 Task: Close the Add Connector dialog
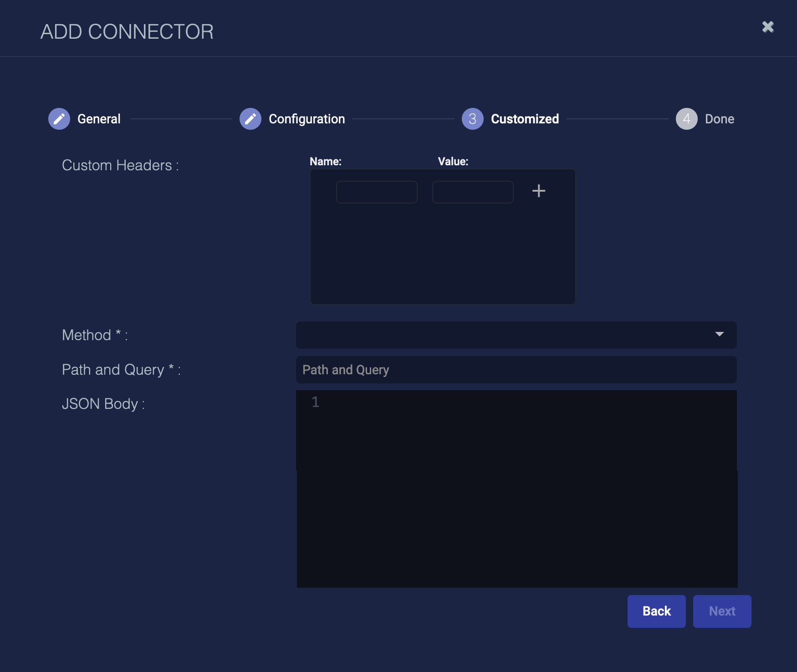point(768,27)
